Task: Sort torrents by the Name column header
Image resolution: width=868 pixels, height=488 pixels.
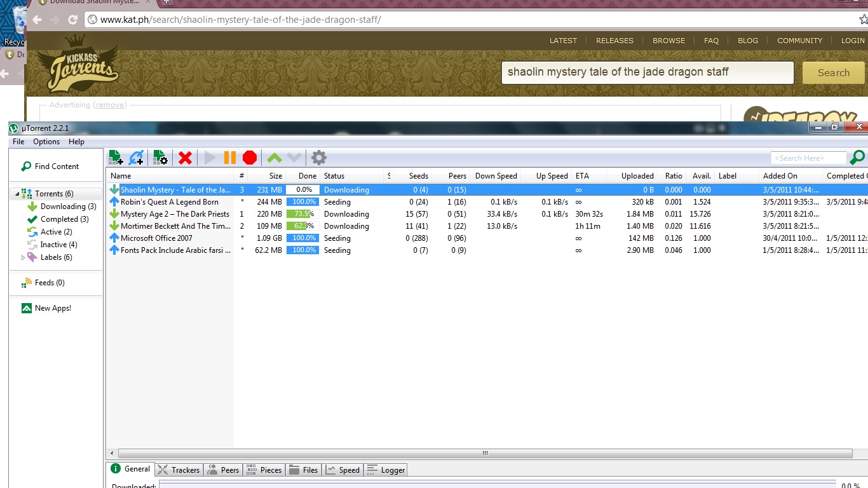Action: pyautogui.click(x=170, y=176)
